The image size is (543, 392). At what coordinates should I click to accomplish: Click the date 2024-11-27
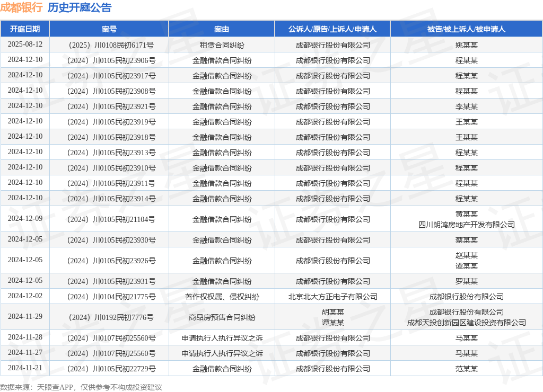coord(25,353)
